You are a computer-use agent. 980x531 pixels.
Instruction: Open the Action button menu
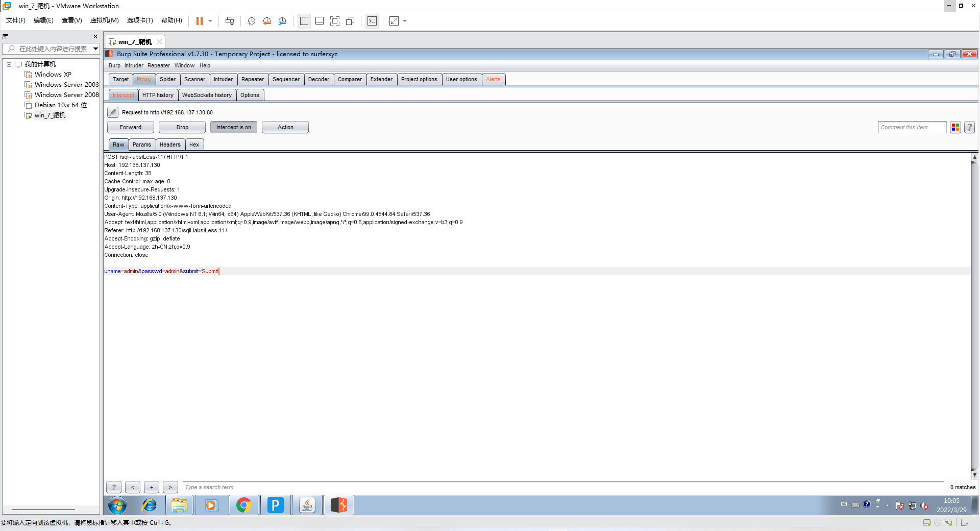tap(285, 127)
